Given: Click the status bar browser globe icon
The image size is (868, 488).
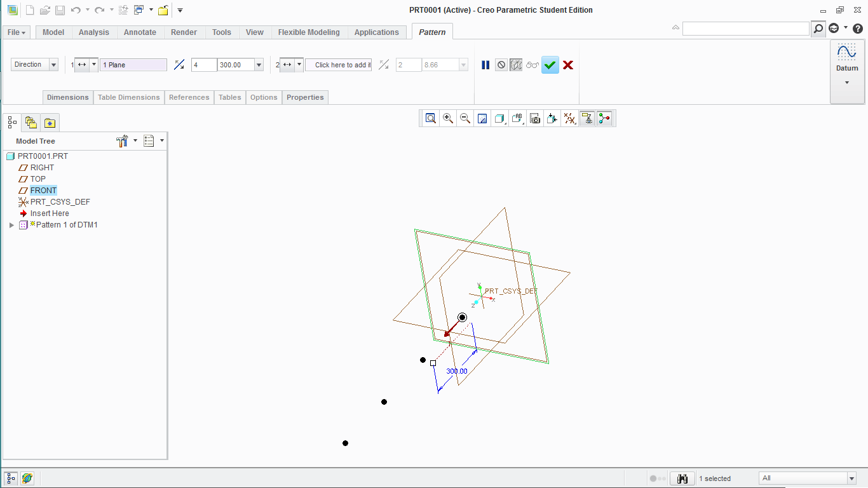Looking at the screenshot, I should (x=27, y=478).
